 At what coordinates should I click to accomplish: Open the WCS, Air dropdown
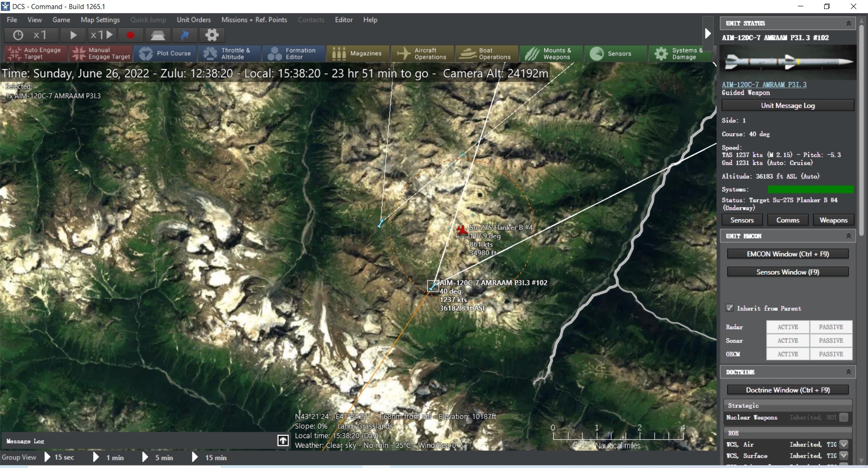844,445
